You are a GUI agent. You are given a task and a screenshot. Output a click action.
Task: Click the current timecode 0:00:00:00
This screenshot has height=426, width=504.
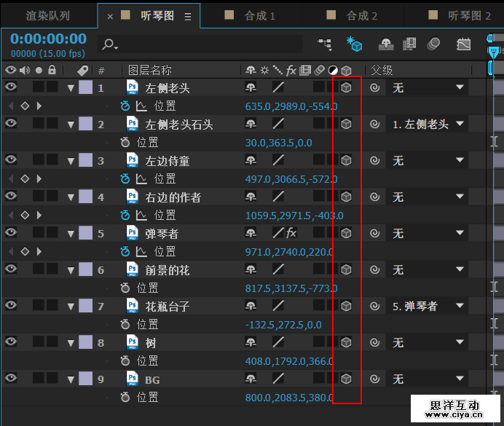click(x=48, y=39)
